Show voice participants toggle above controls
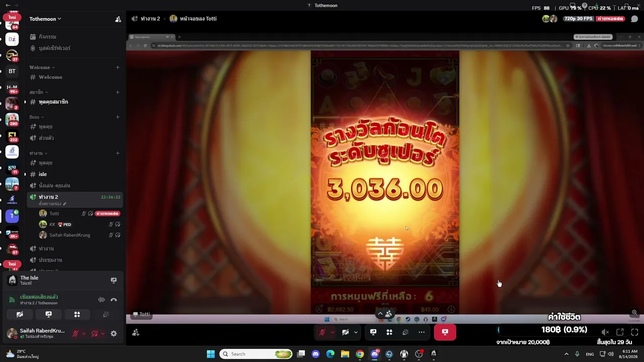The image size is (644, 362). [385, 315]
